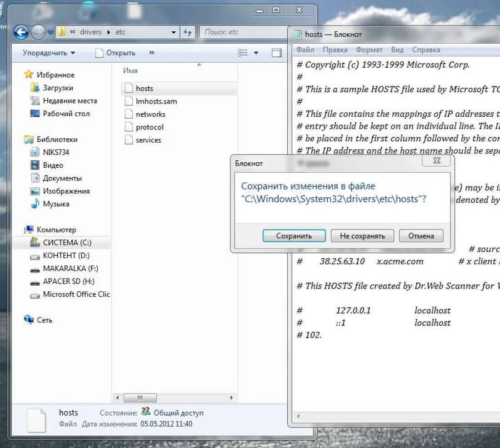Open Формат menu in Notepad
The height and width of the screenshot is (448, 500).
pos(369,50)
